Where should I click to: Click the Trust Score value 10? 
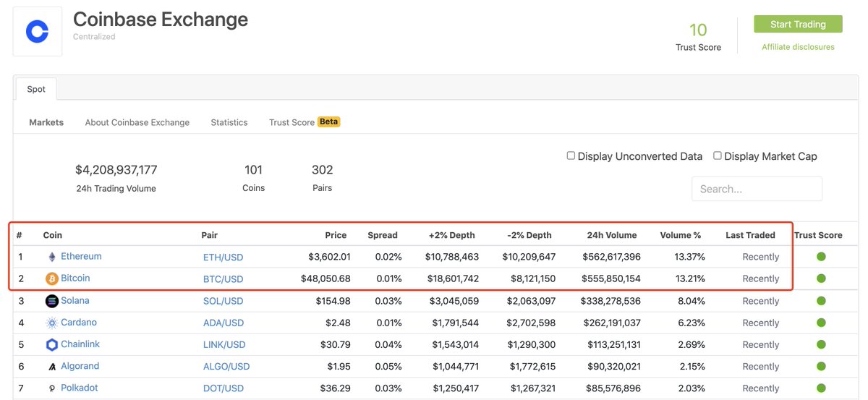click(698, 30)
